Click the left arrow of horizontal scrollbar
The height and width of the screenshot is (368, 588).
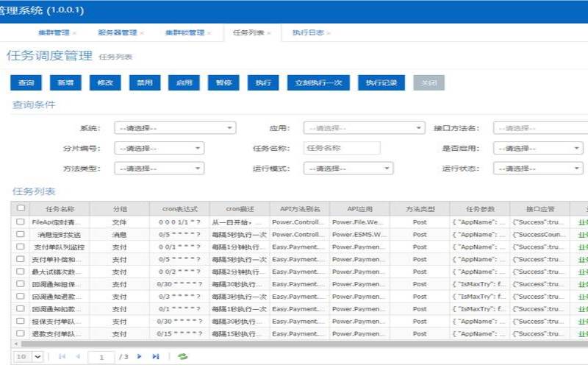(15, 344)
